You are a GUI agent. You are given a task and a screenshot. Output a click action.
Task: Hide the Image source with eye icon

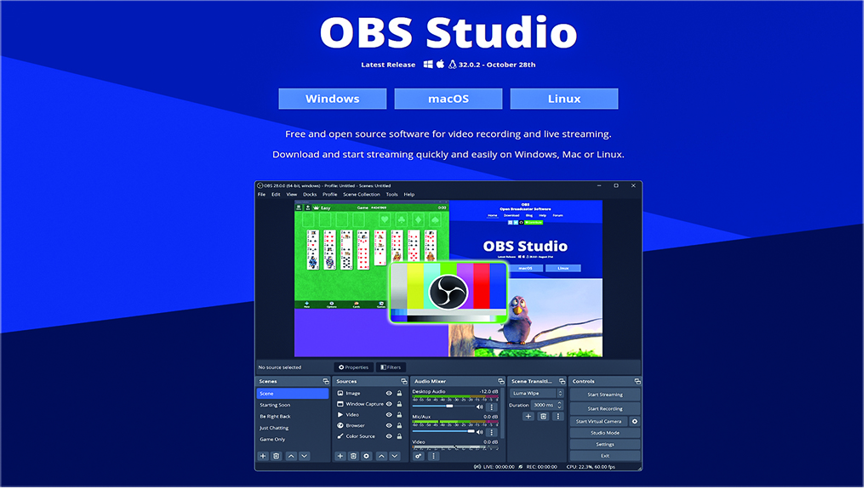(389, 395)
